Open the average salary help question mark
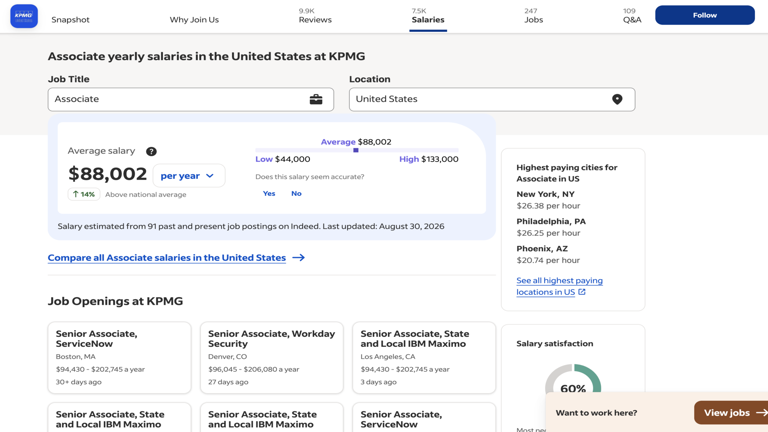Image resolution: width=768 pixels, height=432 pixels. (151, 151)
